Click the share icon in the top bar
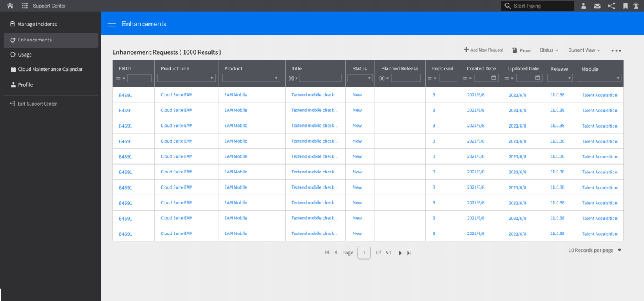This screenshot has width=644, height=301. point(611,6)
